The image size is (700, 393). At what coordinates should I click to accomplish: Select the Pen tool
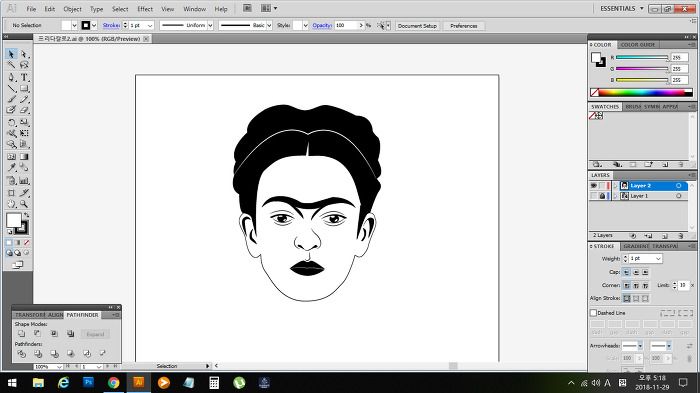point(11,77)
